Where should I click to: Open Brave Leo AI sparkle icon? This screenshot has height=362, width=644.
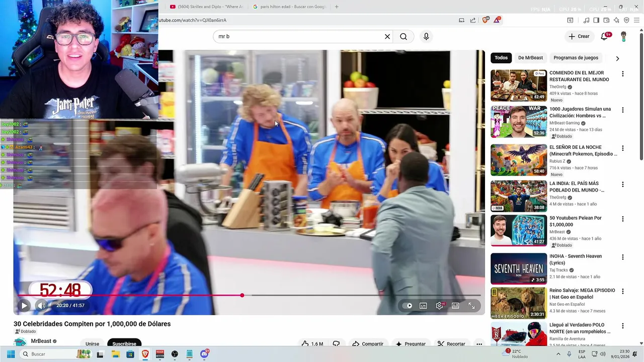coord(616,20)
